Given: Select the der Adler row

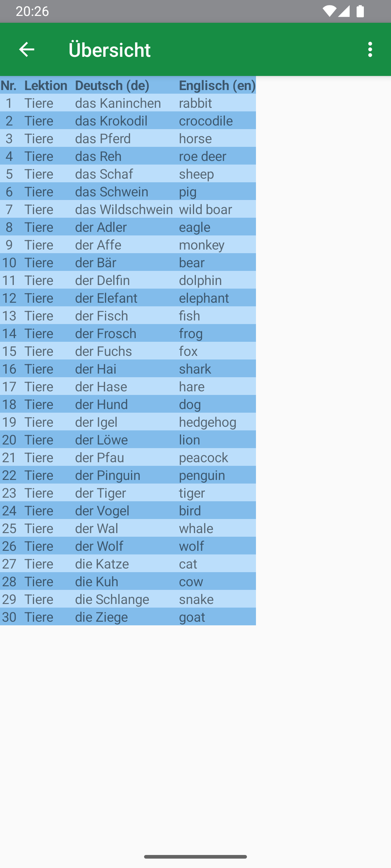Looking at the screenshot, I should (x=101, y=227).
